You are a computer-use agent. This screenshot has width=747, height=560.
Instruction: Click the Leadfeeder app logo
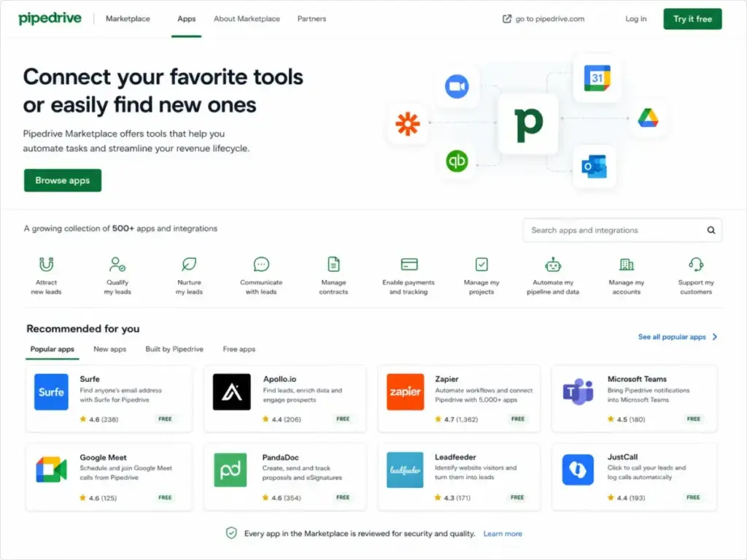(x=405, y=470)
